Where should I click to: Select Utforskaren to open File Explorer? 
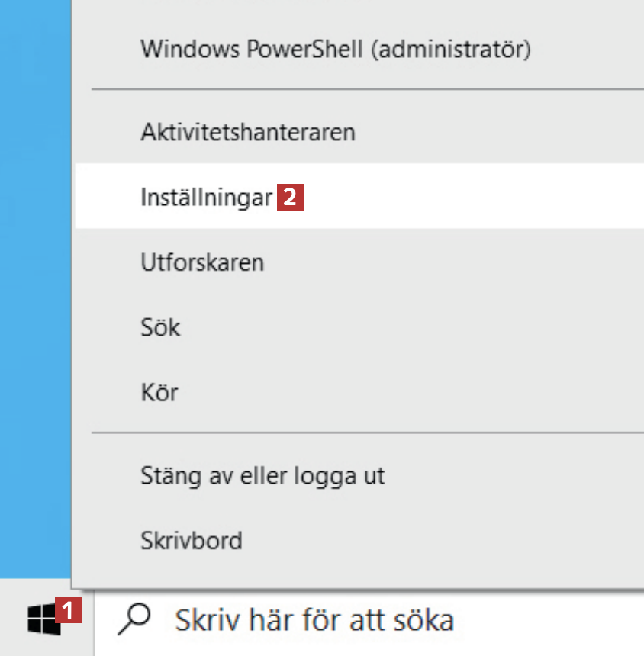(202, 263)
